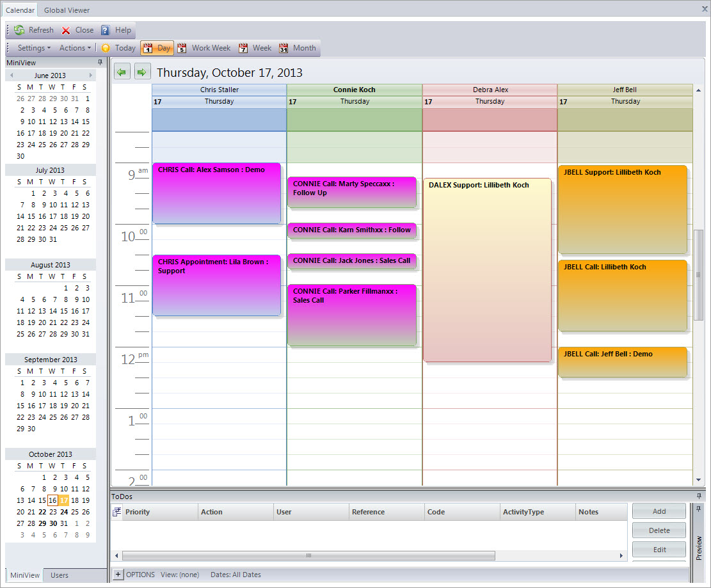Sort ToDos by the Action column header
Viewport: 711px width, 588px height.
(x=236, y=512)
